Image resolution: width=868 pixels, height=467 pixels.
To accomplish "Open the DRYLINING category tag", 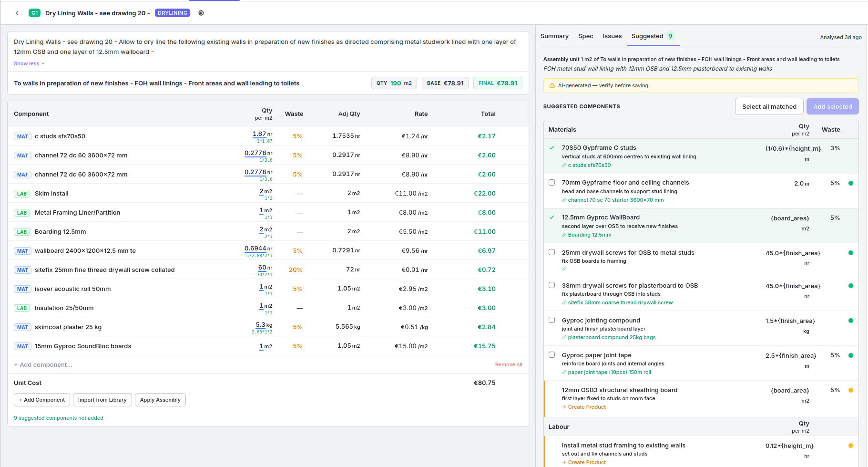I will click(172, 13).
